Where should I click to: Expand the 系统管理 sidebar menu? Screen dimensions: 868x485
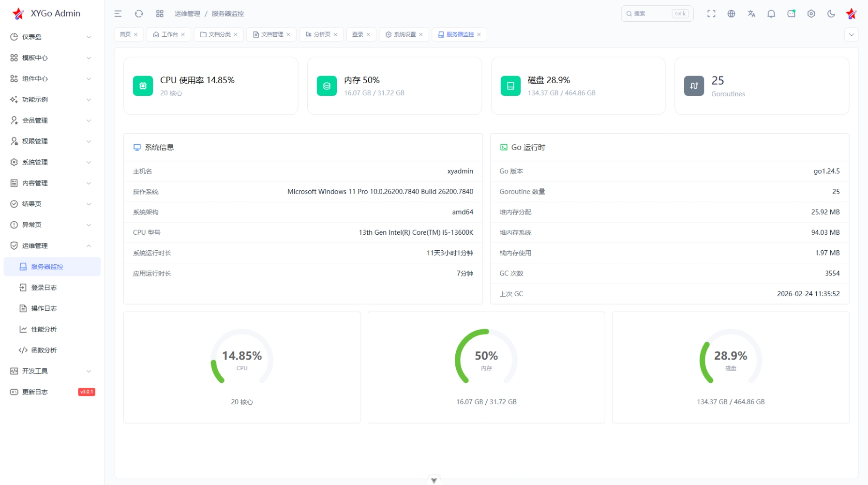click(52, 162)
